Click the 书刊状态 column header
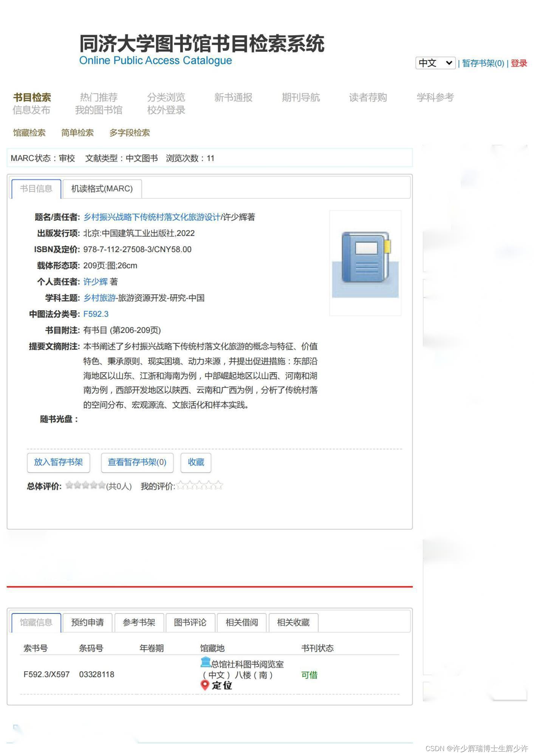The width and height of the screenshot is (534, 756). (x=317, y=648)
